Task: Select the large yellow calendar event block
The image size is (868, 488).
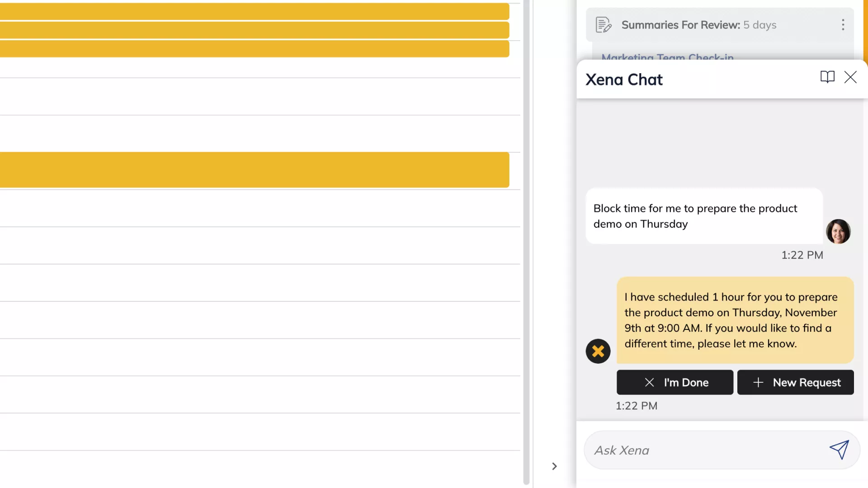Action: pyautogui.click(x=254, y=170)
